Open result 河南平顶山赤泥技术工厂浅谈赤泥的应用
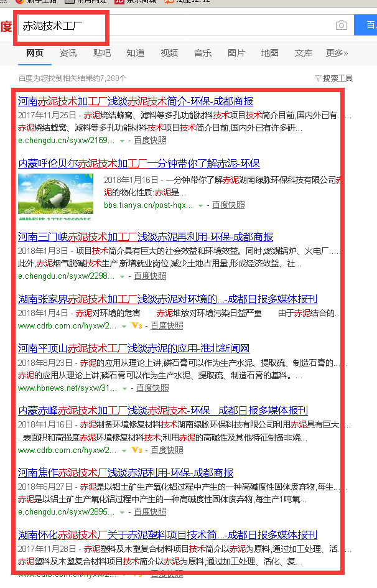This screenshot has height=588, width=377. [134, 348]
